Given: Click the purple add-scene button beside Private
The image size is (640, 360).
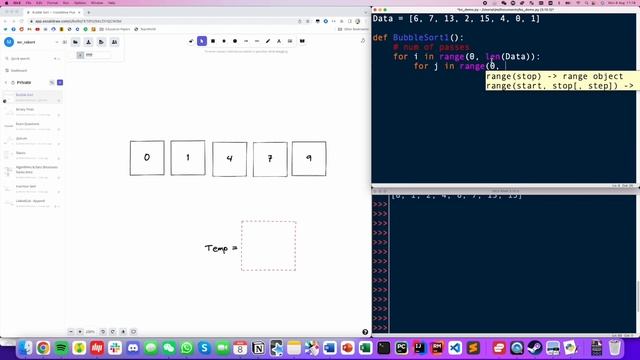Looking at the screenshot, I should (60, 82).
